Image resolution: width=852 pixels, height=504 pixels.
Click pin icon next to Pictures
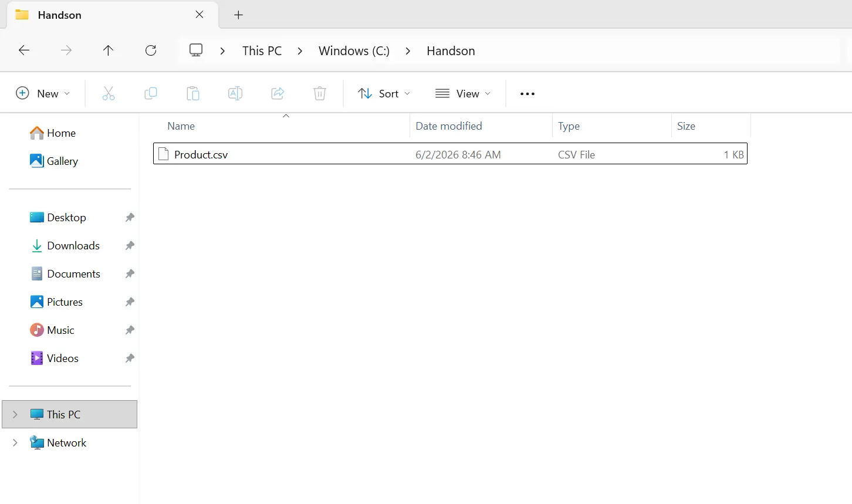(x=130, y=302)
